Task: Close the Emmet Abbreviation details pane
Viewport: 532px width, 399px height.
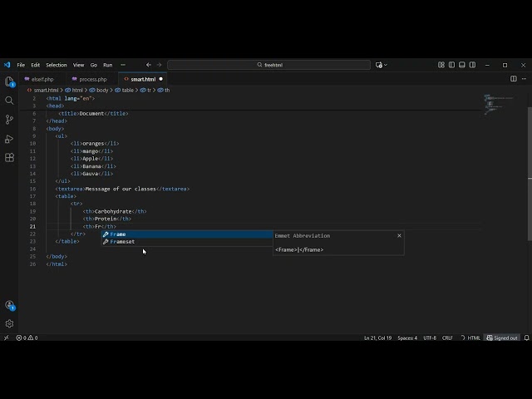Action: 399,235
